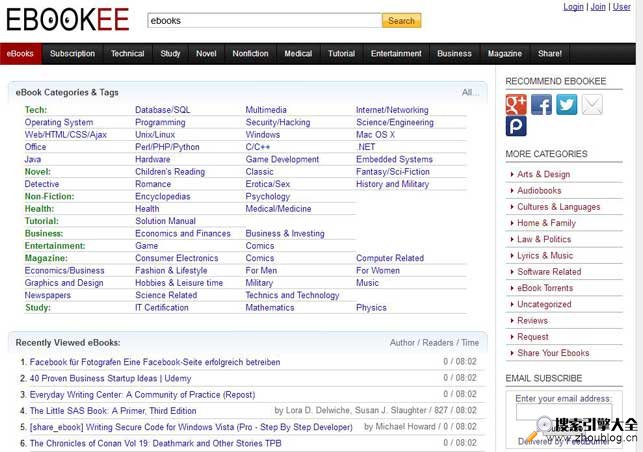Switch to the Medical tab

pos(298,53)
